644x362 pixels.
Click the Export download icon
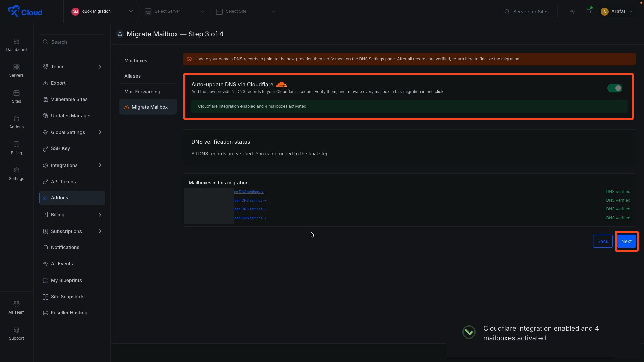point(46,83)
